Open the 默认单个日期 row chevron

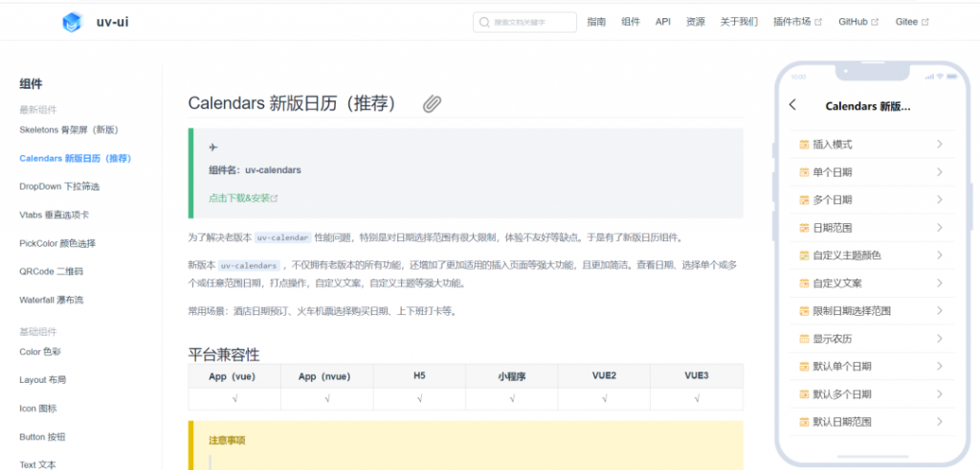tap(940, 367)
